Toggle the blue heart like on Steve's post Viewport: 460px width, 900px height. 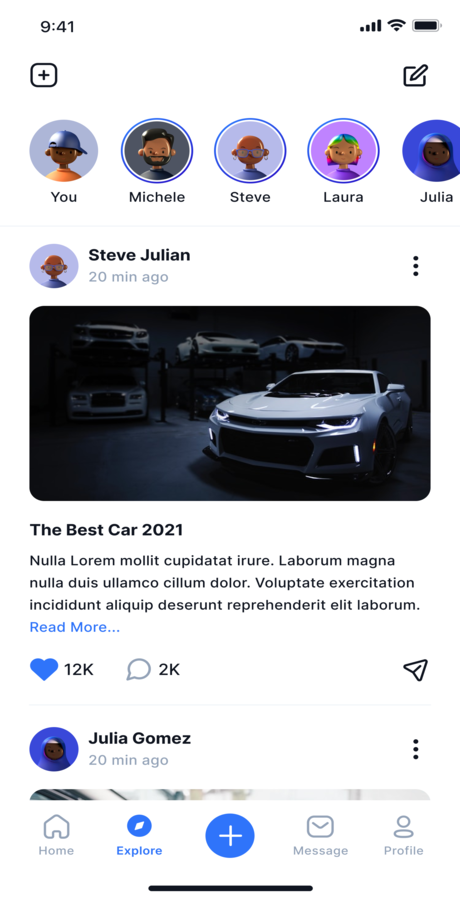[x=44, y=669]
